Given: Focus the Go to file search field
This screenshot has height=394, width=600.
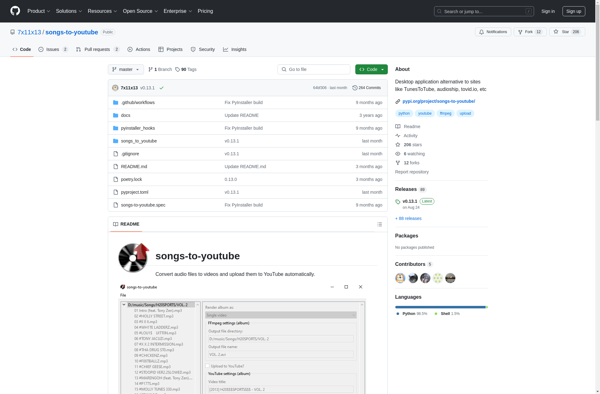Looking at the screenshot, I should pos(314,69).
